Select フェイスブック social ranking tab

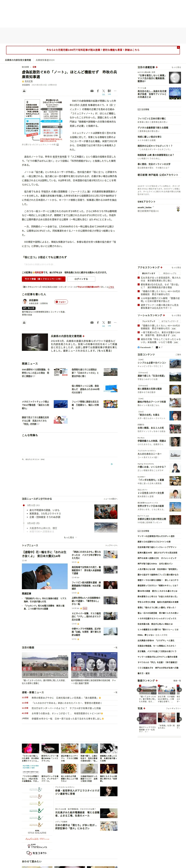[148, 321]
